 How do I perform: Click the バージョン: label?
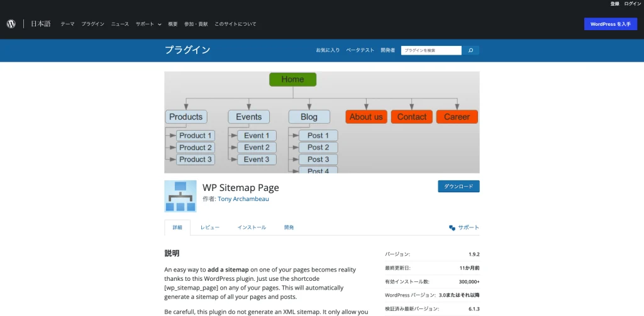397,254
